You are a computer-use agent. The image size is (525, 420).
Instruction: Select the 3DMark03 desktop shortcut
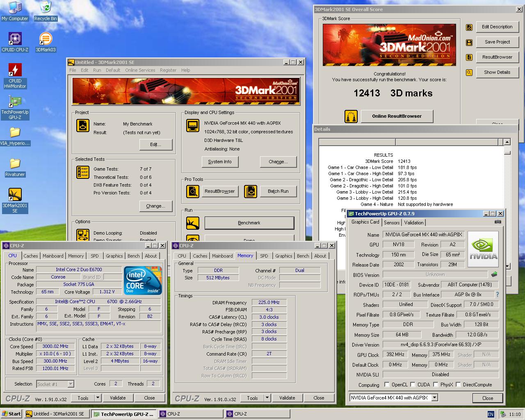[46, 42]
